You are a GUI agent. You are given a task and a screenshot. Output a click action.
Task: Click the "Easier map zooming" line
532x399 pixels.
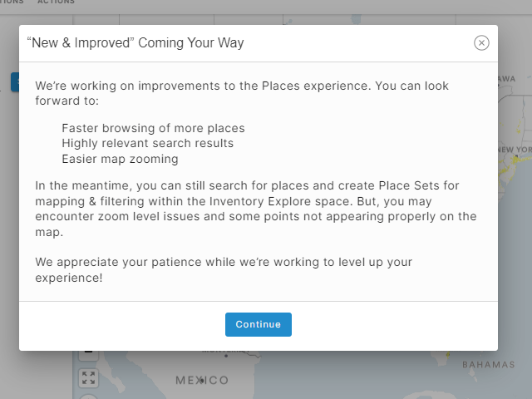click(120, 159)
